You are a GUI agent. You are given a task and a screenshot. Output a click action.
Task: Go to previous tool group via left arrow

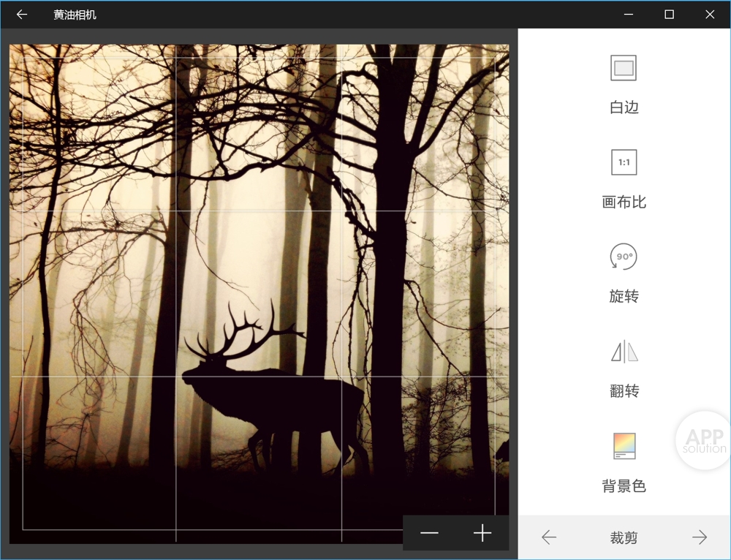click(549, 537)
